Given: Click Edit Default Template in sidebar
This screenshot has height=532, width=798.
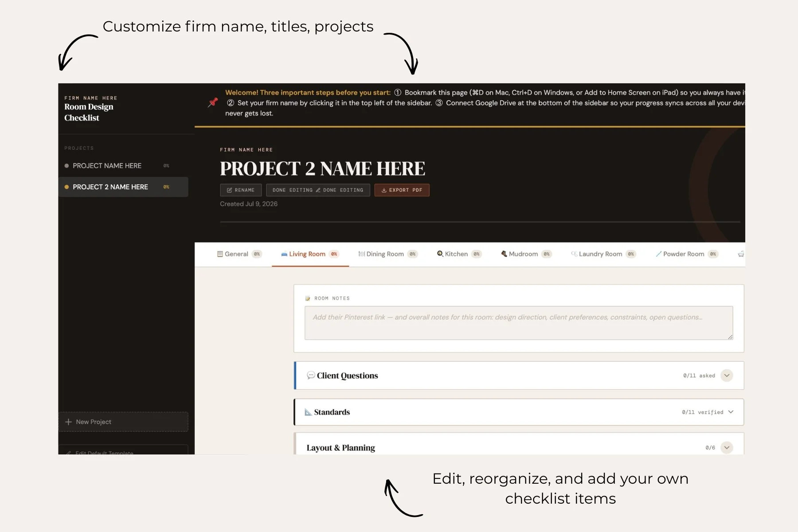Looking at the screenshot, I should click(x=123, y=450).
